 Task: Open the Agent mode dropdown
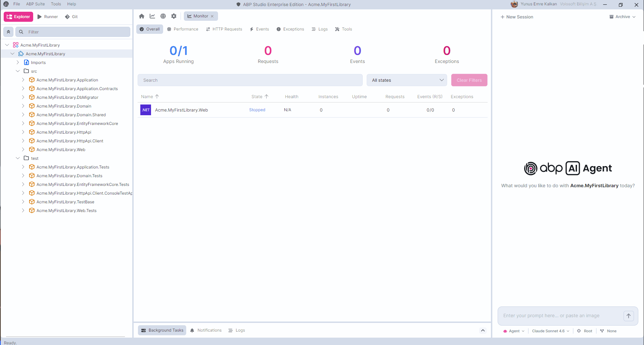tap(514, 331)
